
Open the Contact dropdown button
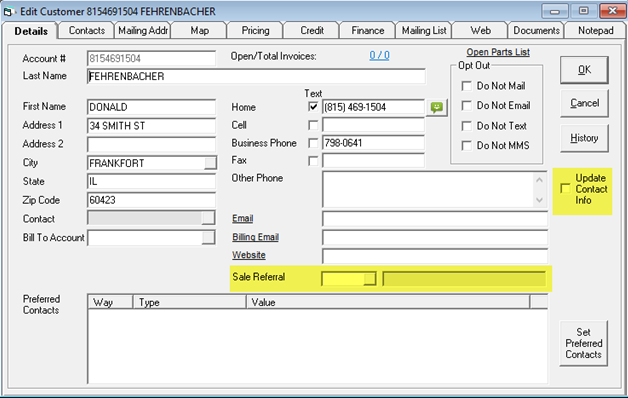point(208,218)
